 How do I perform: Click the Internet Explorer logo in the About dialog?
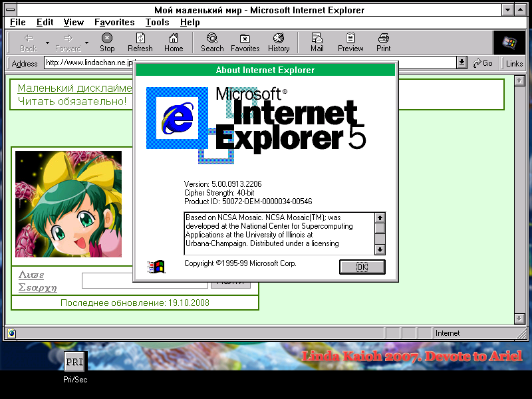(x=177, y=118)
